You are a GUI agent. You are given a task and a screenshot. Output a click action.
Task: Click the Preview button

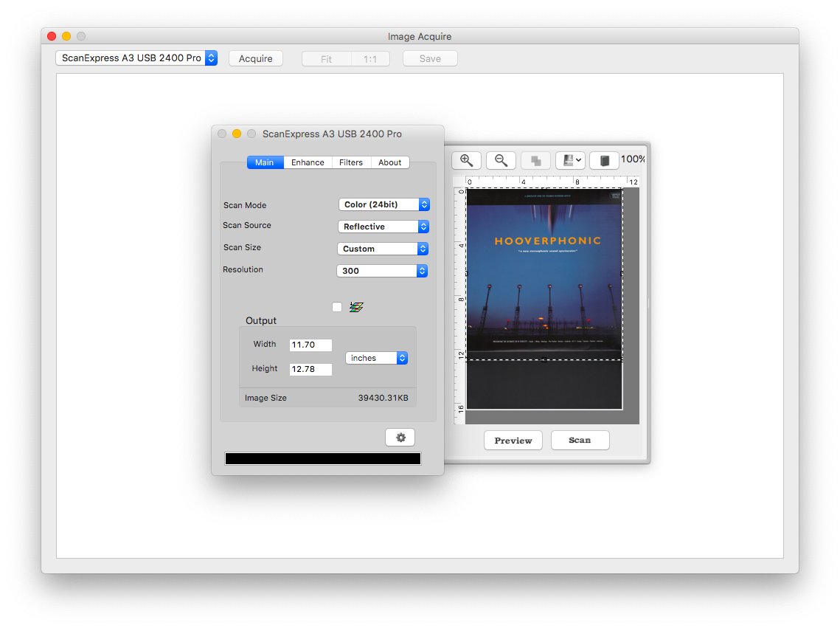(x=513, y=441)
